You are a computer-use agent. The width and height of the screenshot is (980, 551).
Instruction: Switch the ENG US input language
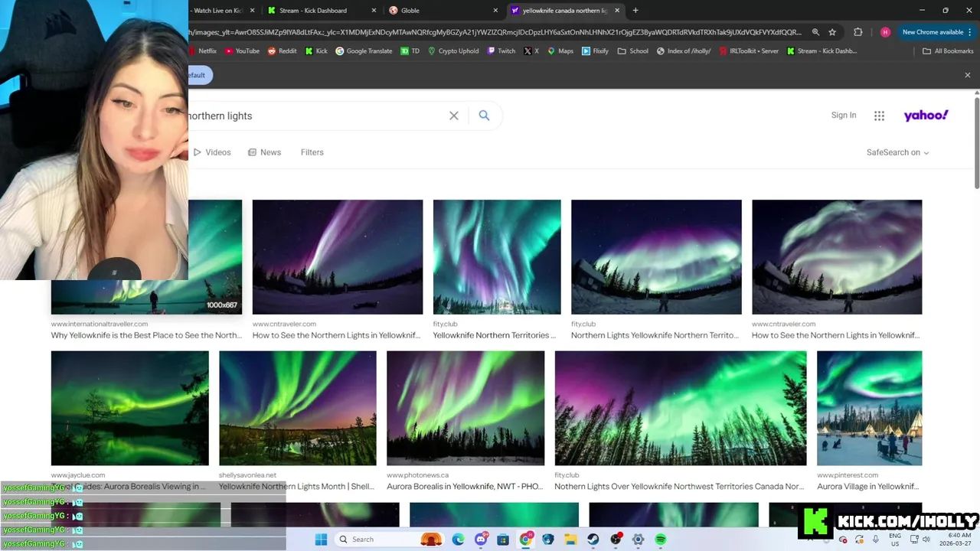(895, 540)
